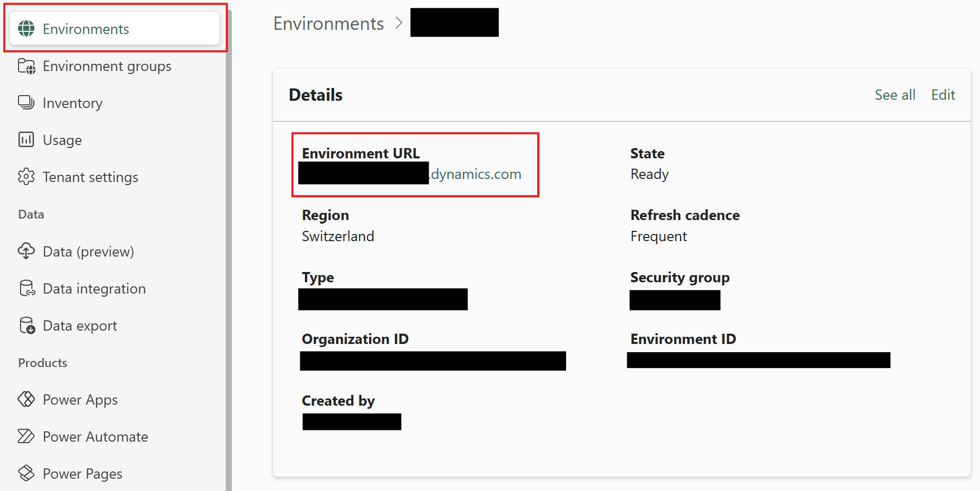Click the Power Pages icon

(26, 474)
